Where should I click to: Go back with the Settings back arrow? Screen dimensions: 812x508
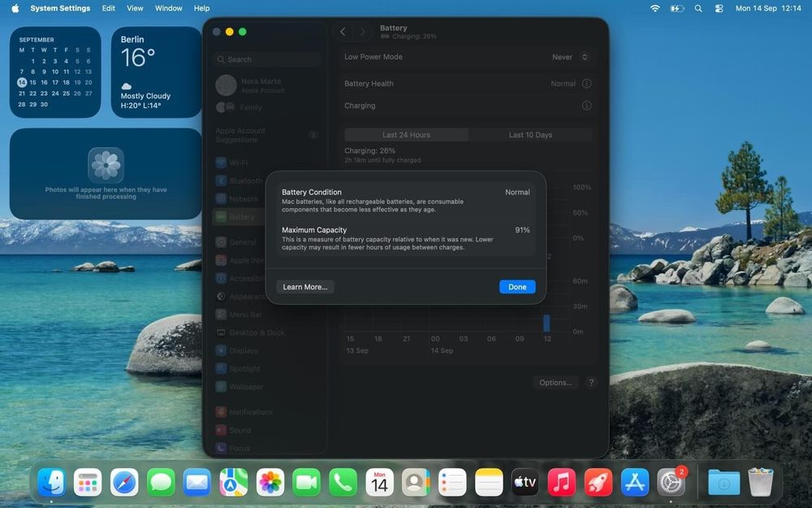click(x=343, y=32)
